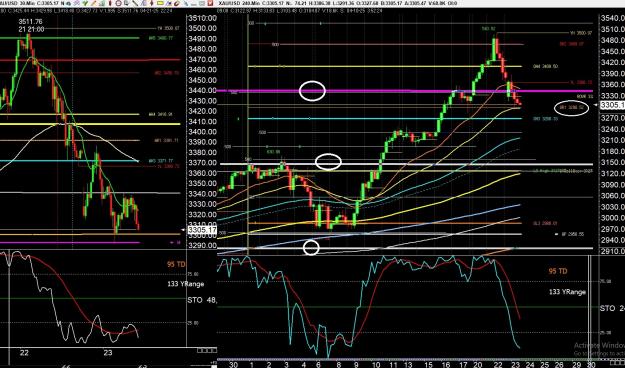625x368 pixels.
Task: Click the XAUUSD 30 Min chart title
Action: [x=19, y=4]
